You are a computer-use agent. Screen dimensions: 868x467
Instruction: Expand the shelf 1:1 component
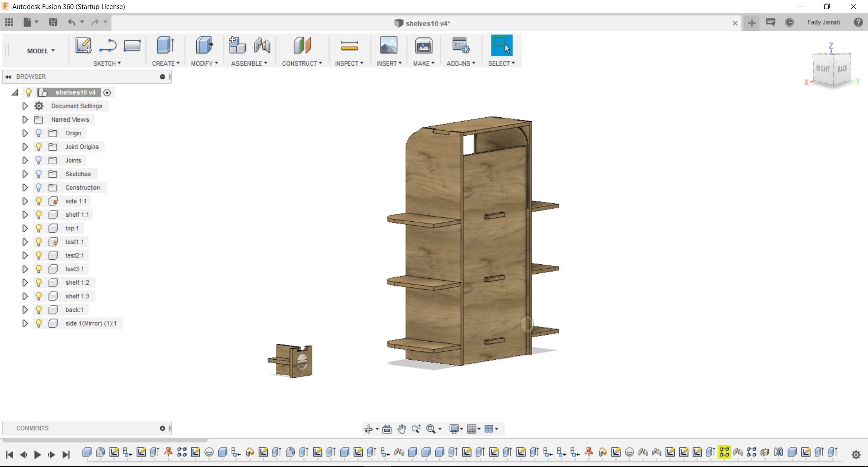pyautogui.click(x=25, y=214)
